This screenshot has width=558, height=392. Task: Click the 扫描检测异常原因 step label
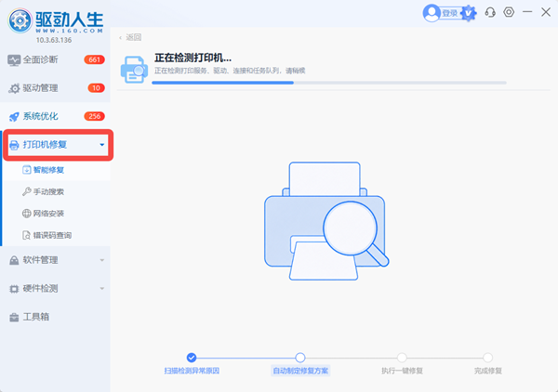(192, 371)
